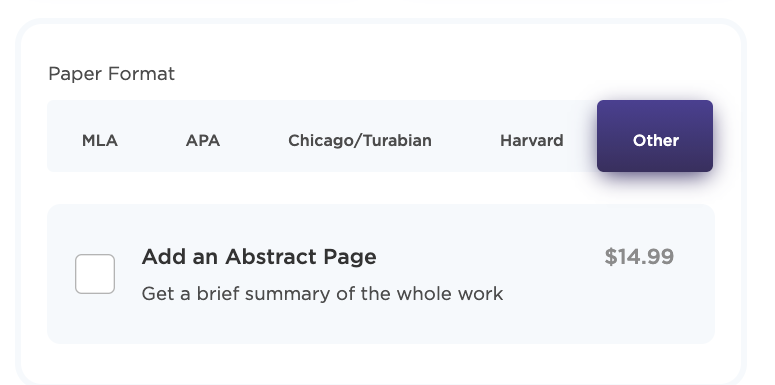
Task: Click 'Get a brief summary' description text
Action: (322, 294)
